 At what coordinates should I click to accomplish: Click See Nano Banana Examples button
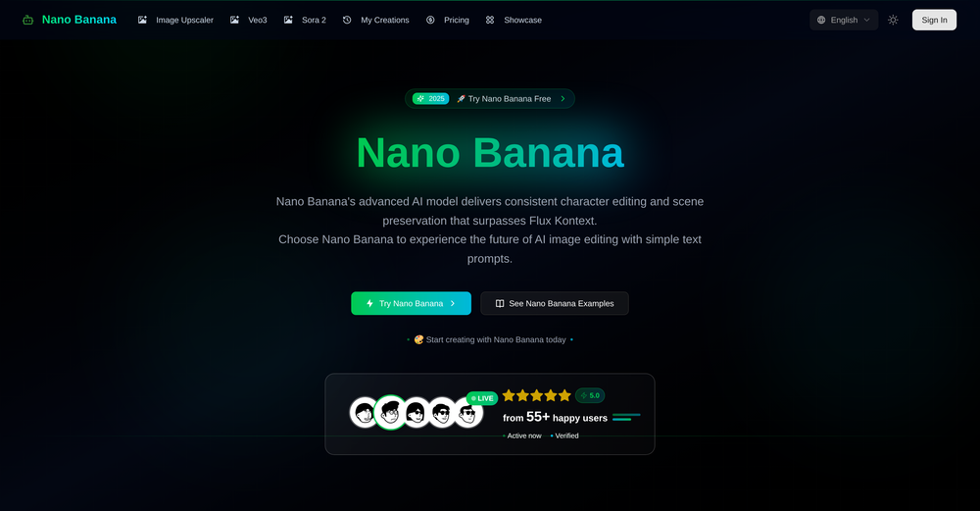(555, 303)
